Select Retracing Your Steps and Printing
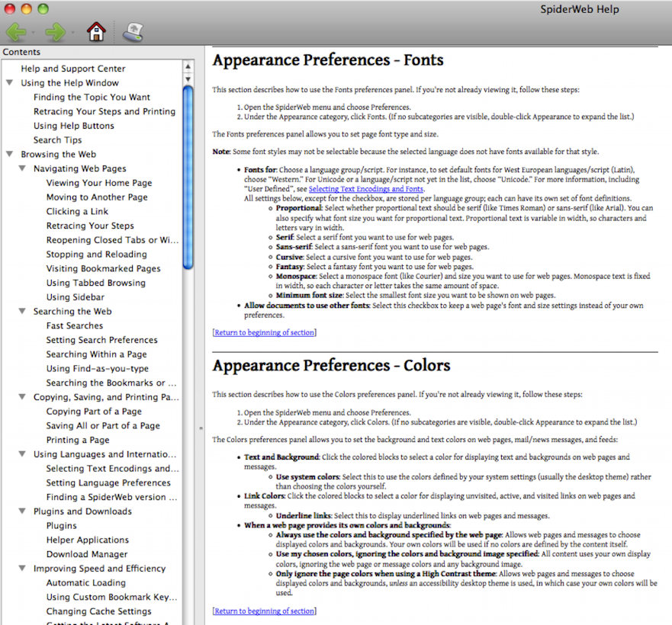672x625 pixels. (x=104, y=111)
